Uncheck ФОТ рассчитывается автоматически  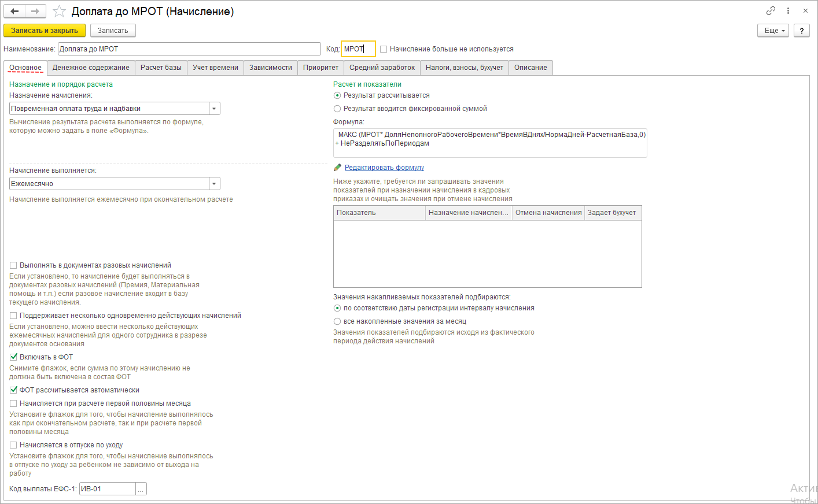[13, 390]
